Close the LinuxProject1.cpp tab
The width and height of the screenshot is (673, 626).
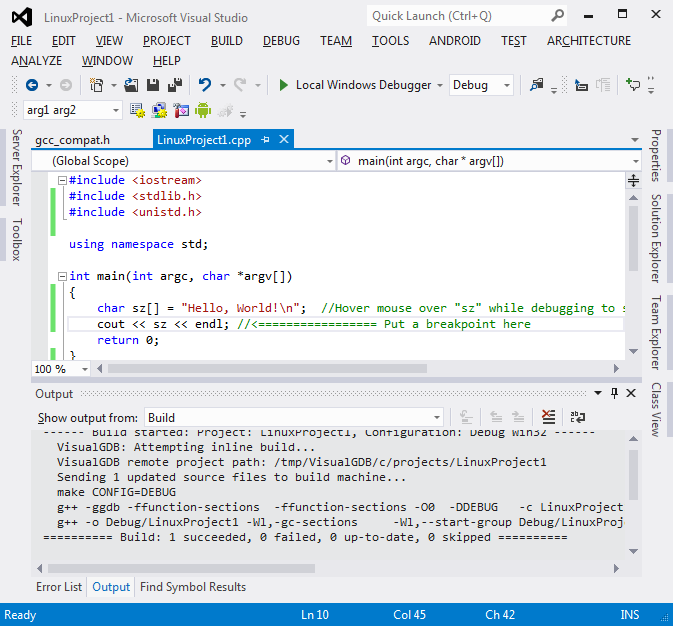(284, 140)
